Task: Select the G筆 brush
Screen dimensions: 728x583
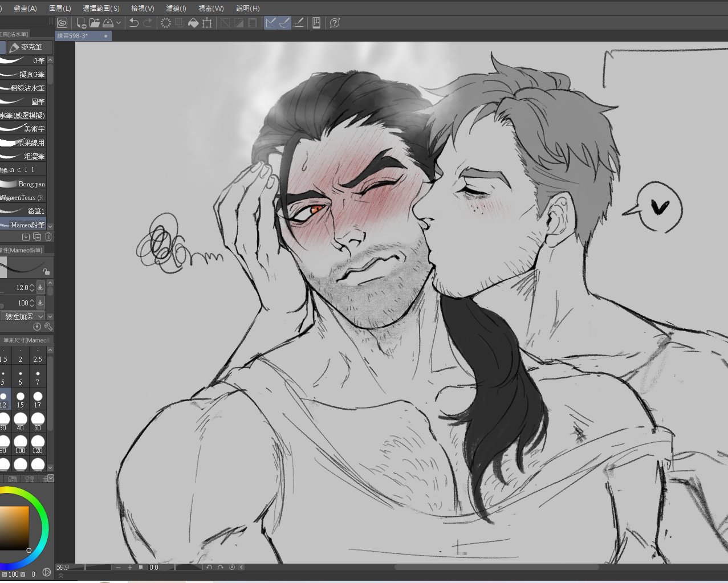Action: click(x=23, y=60)
